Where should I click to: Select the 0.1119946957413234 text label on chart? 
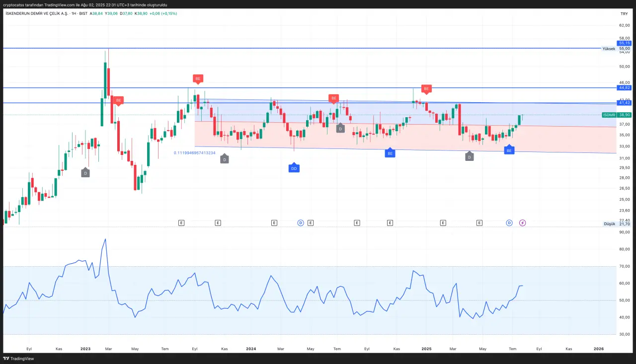[x=195, y=153]
